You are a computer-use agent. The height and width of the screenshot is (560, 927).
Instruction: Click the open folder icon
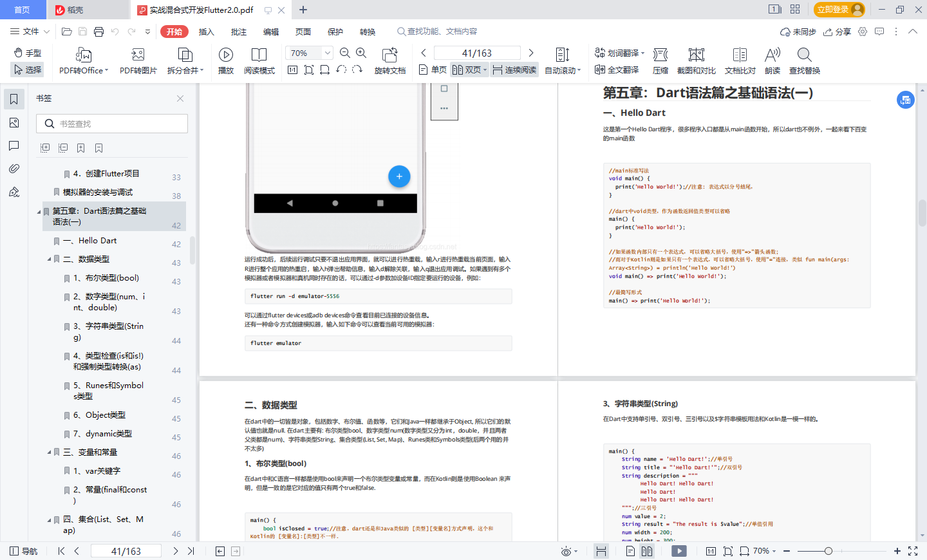[x=66, y=32]
